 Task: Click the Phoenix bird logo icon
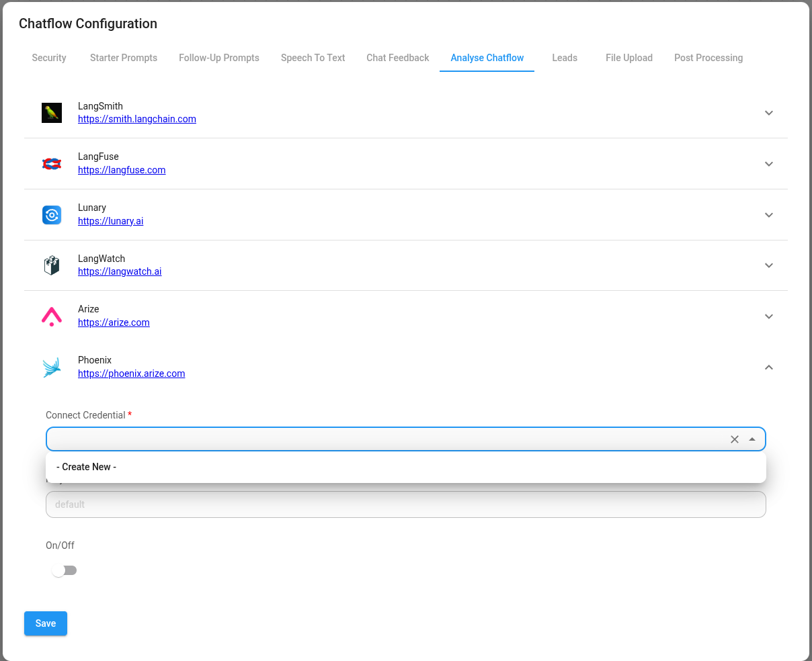coord(52,367)
